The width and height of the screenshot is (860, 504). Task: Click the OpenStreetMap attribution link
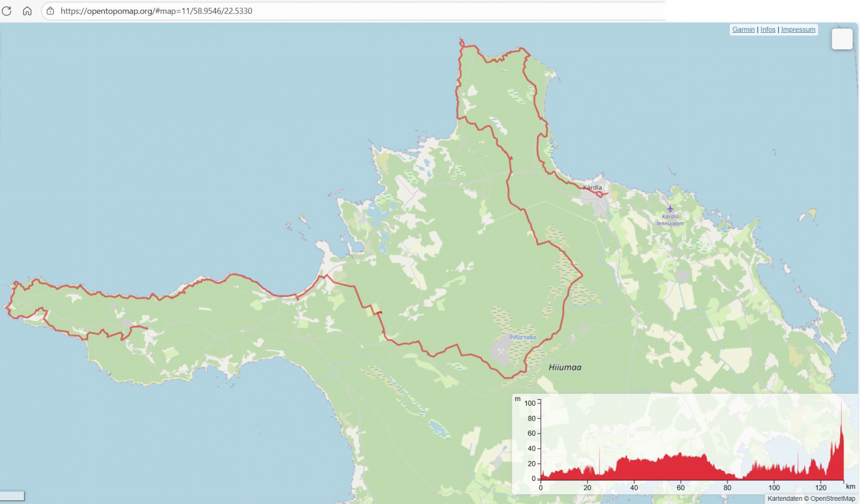click(833, 499)
